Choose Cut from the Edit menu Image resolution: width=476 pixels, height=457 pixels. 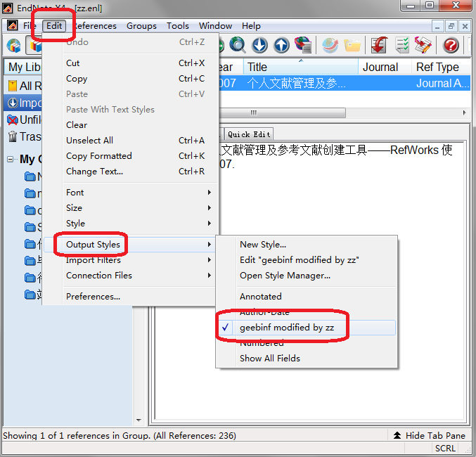coord(131,63)
